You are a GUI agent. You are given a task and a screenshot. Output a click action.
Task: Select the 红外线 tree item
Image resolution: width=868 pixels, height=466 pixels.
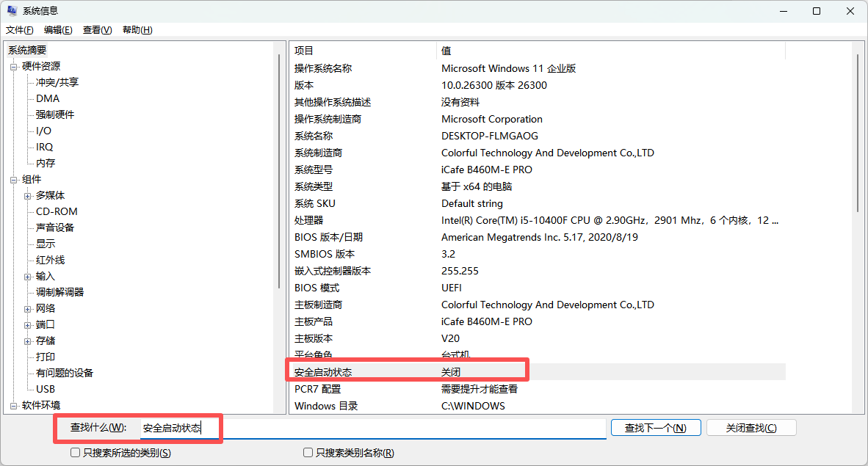51,260
